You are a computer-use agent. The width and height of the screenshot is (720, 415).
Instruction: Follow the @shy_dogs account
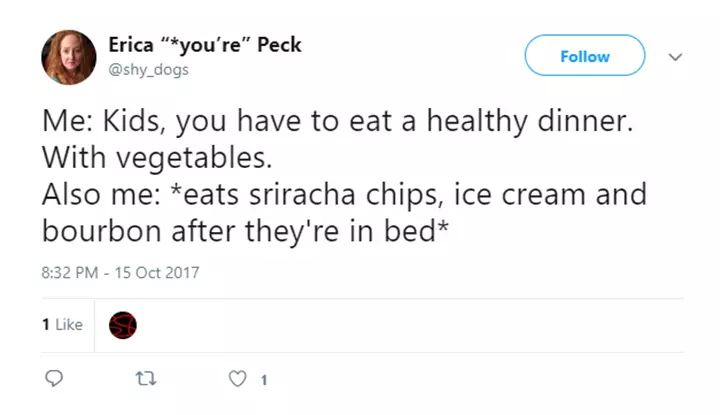click(x=585, y=56)
